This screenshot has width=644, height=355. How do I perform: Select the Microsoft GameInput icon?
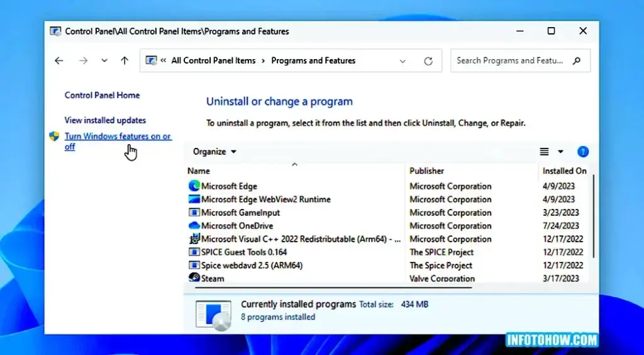coord(194,212)
